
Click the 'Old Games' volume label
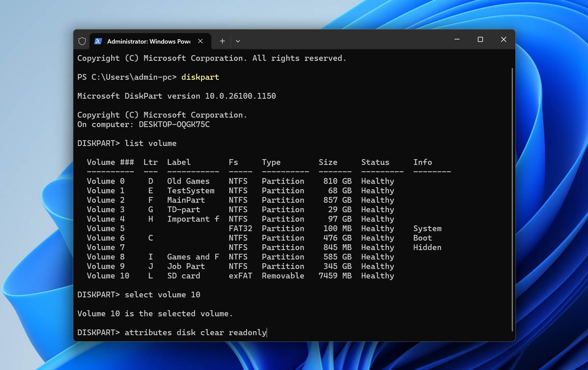[188, 181]
